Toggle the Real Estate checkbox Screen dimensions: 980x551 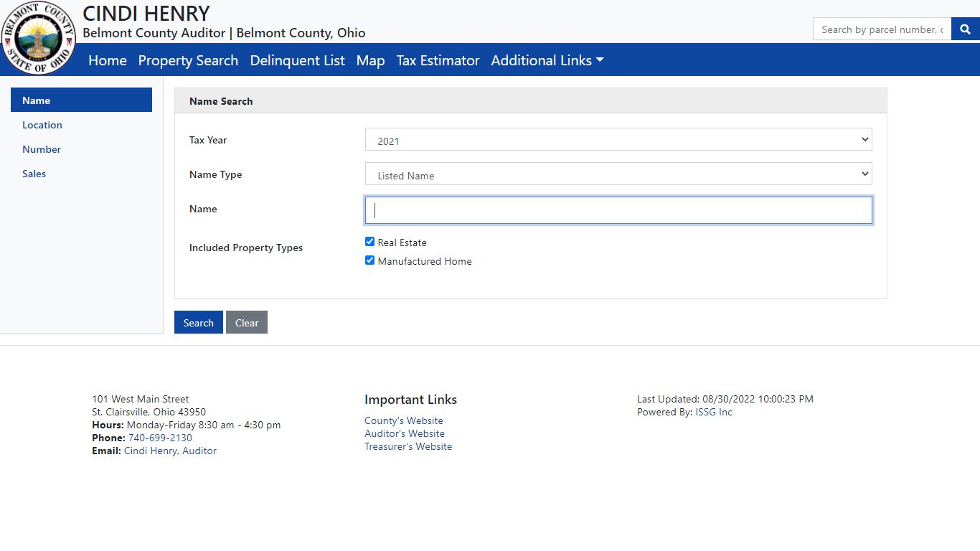click(x=369, y=242)
